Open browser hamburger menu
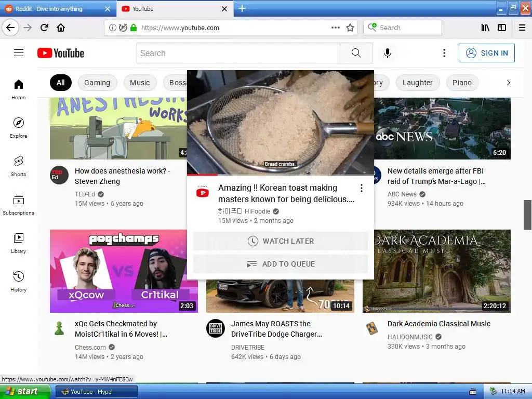The width and height of the screenshot is (532, 399). pos(522,28)
